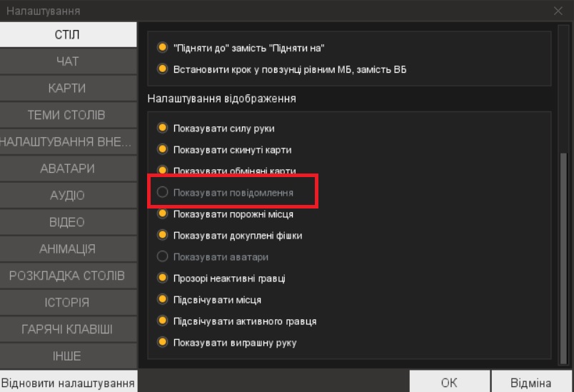574x392 pixels.
Task: Switch to the КАРТИ tab
Action: [x=68, y=89]
